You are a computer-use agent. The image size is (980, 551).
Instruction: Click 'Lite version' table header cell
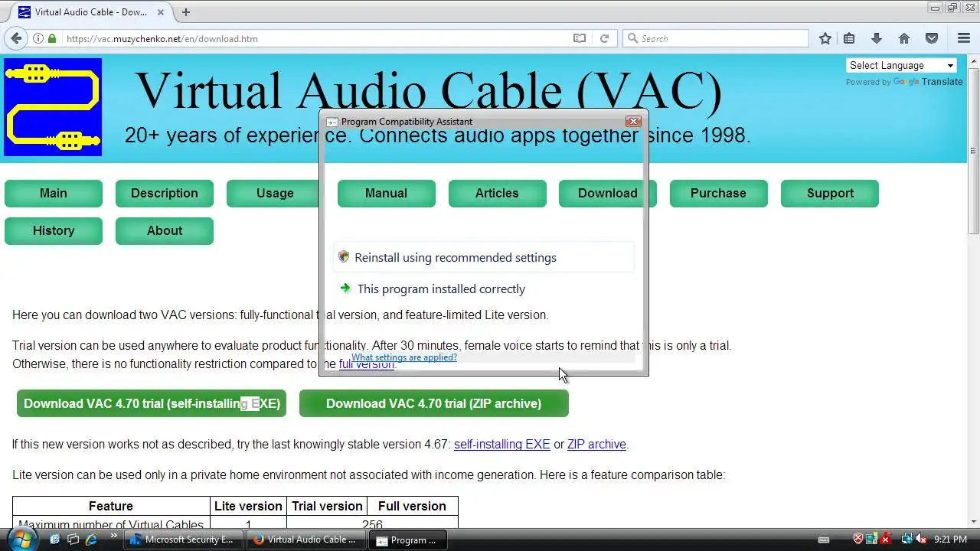pyautogui.click(x=248, y=506)
